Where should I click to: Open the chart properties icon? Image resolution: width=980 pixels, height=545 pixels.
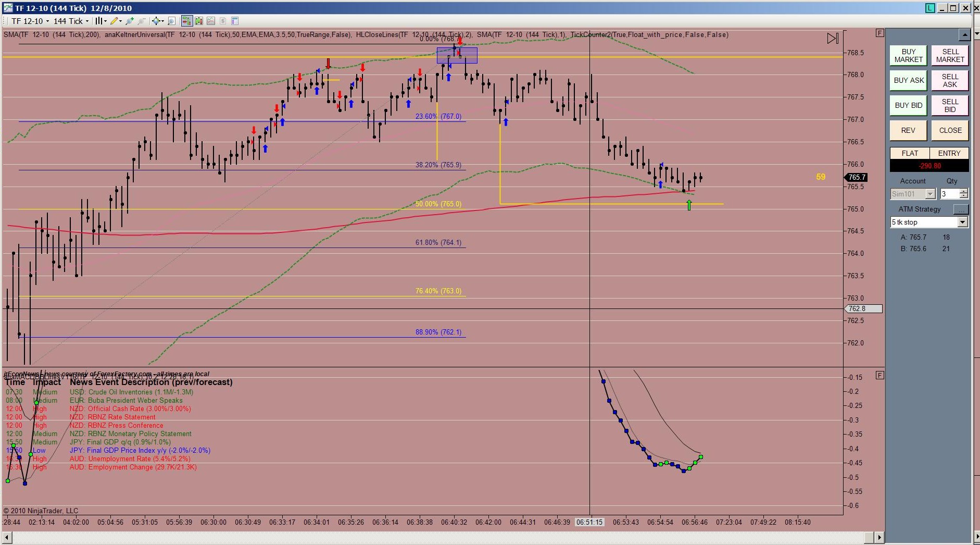(x=235, y=21)
